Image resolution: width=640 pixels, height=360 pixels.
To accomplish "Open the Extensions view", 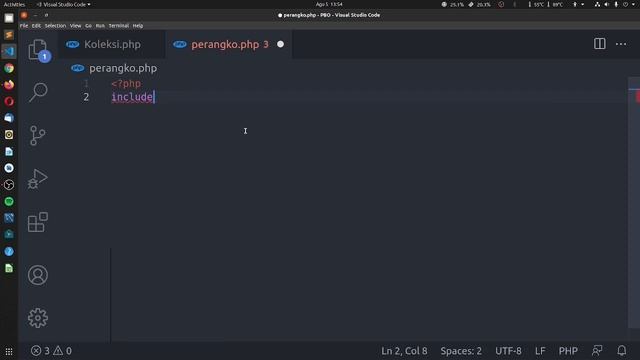I will point(38,222).
